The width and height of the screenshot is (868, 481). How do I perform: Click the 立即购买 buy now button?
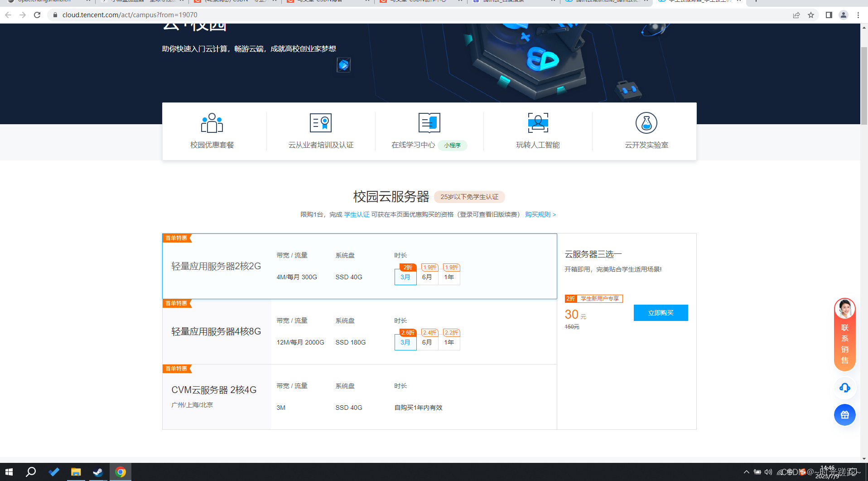coord(661,313)
